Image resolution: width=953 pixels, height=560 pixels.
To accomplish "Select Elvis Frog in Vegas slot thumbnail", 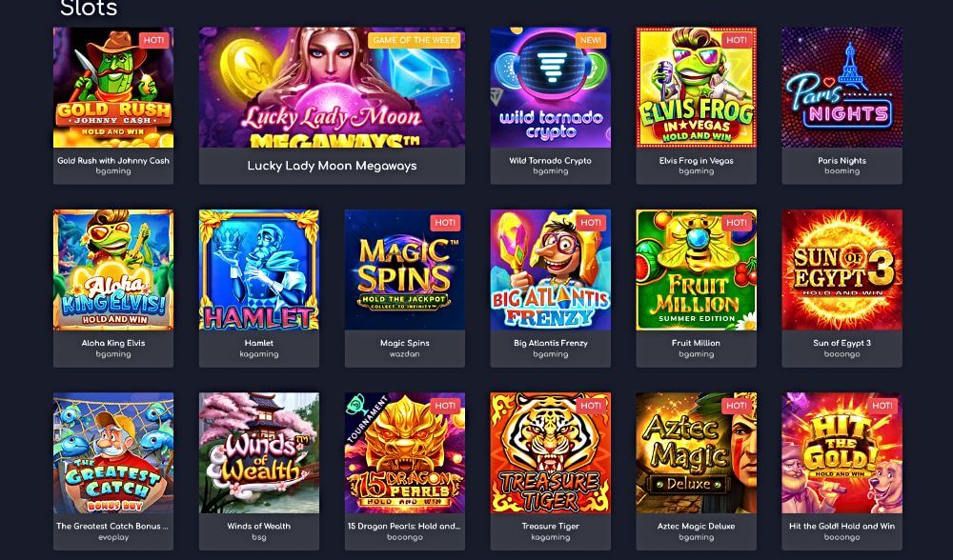I will [x=697, y=88].
